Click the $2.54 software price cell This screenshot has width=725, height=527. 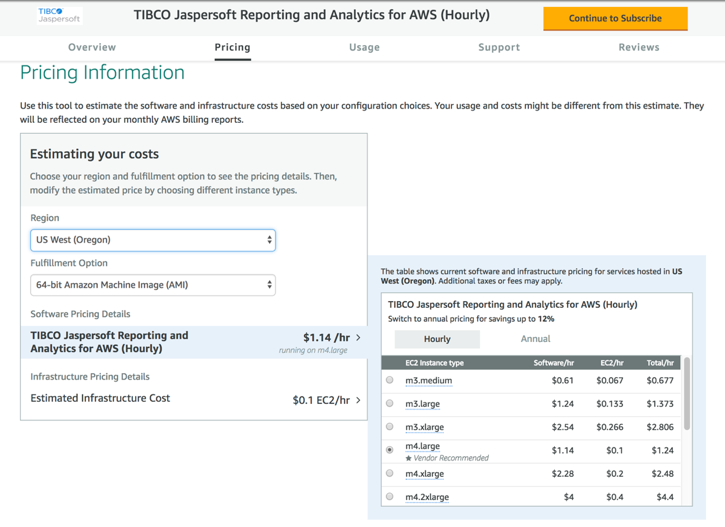tap(563, 427)
